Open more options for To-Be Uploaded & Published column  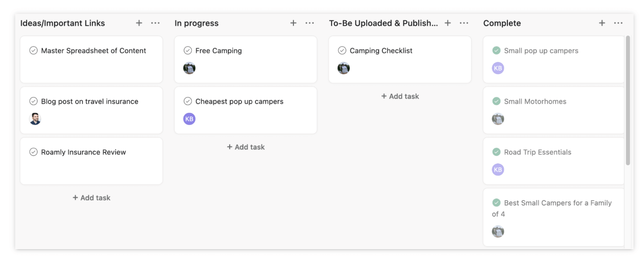coord(464,23)
